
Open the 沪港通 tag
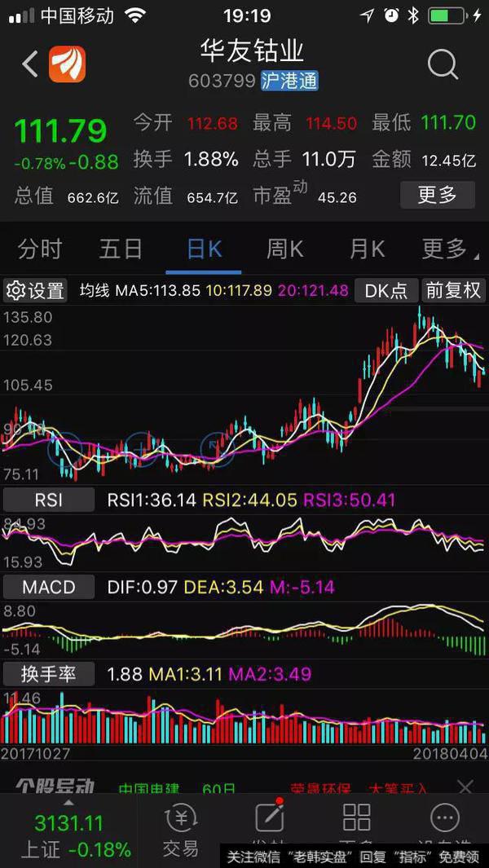(289, 82)
